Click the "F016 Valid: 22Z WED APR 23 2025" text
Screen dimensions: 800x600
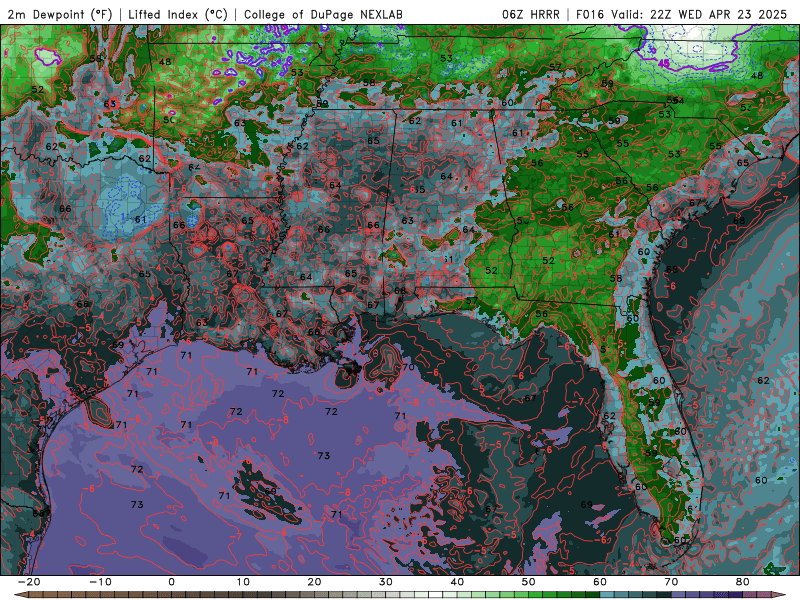tap(681, 14)
